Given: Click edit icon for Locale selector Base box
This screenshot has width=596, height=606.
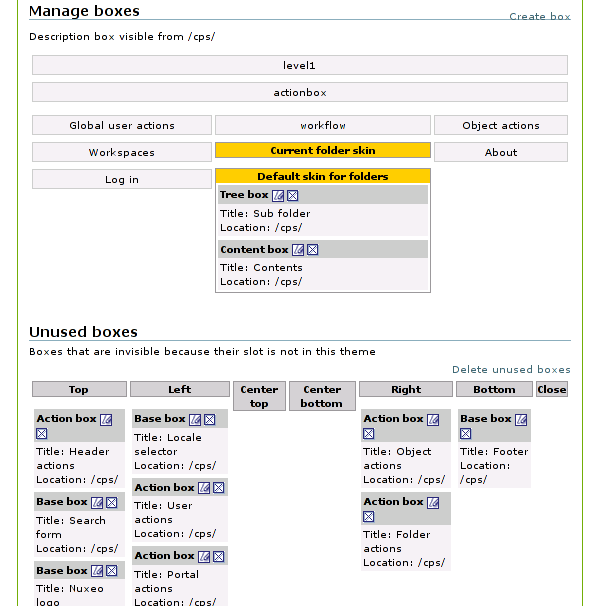Looking at the screenshot, I should pos(195,420).
